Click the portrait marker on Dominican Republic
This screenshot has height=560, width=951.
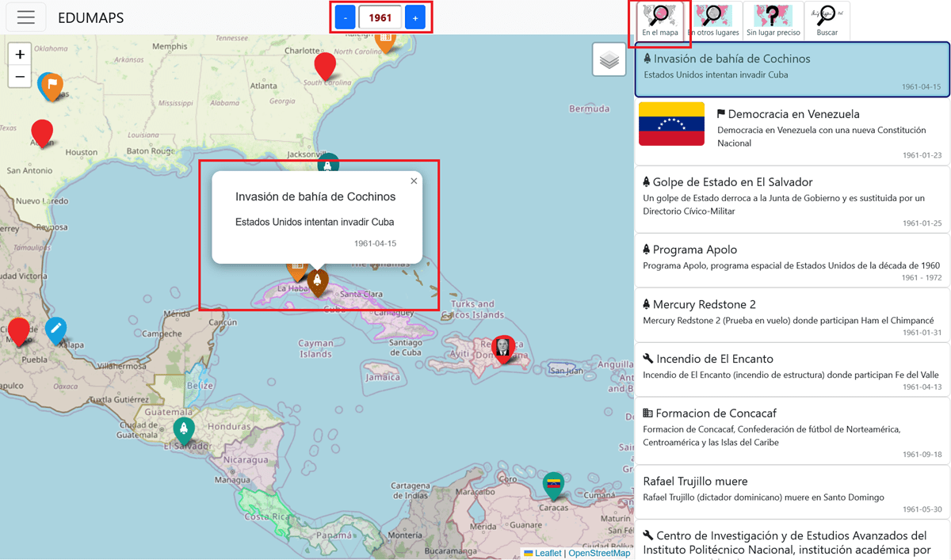(502, 347)
